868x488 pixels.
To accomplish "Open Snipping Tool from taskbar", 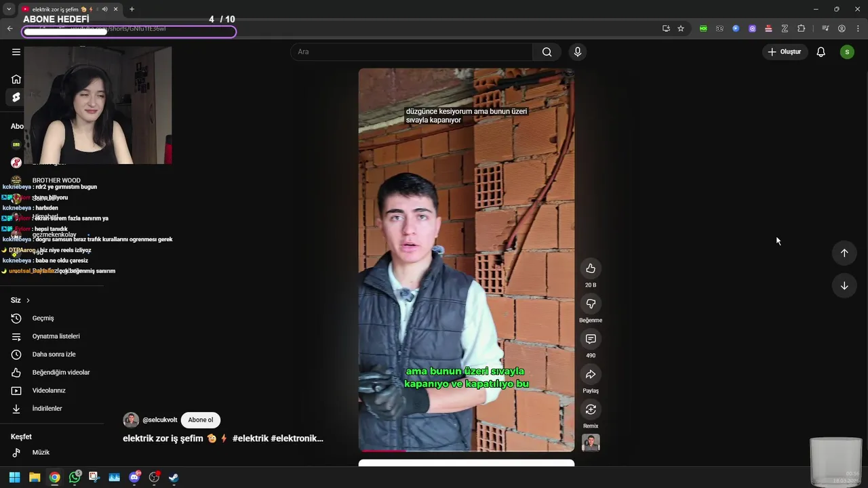I will click(94, 477).
